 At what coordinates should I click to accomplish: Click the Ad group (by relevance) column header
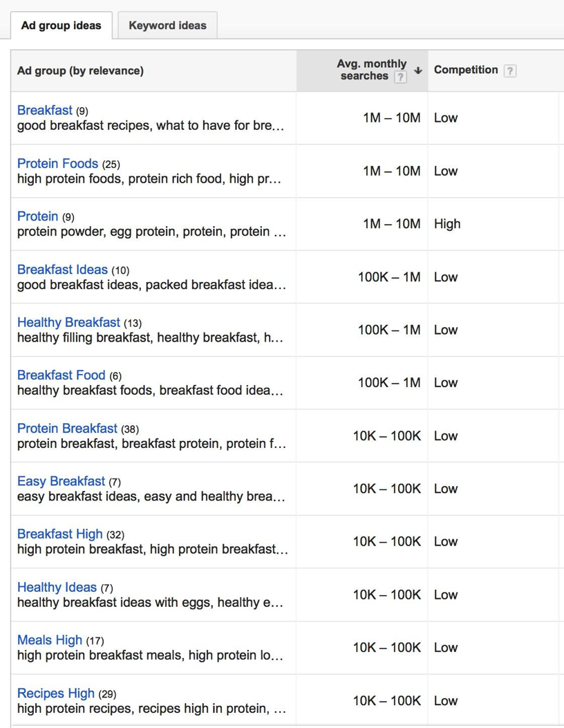[79, 70]
